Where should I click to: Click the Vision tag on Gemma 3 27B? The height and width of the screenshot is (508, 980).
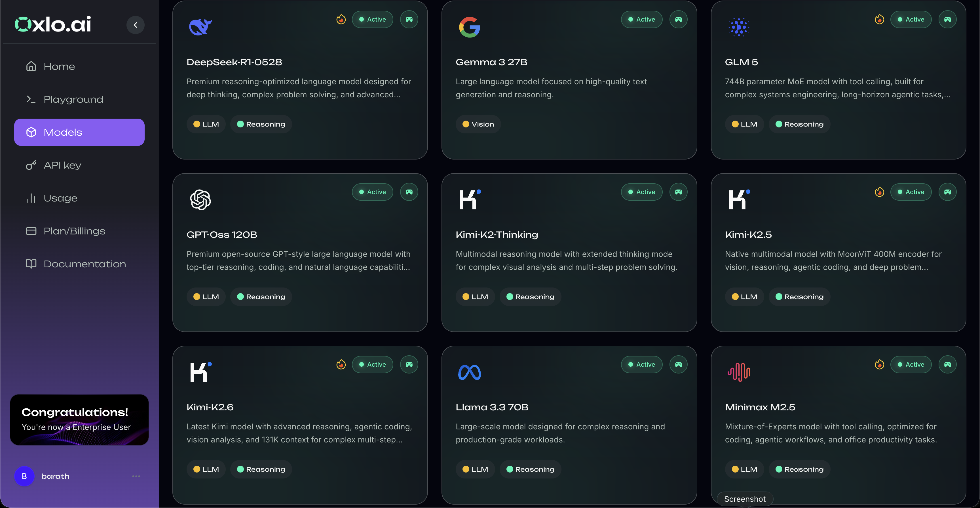[478, 124]
